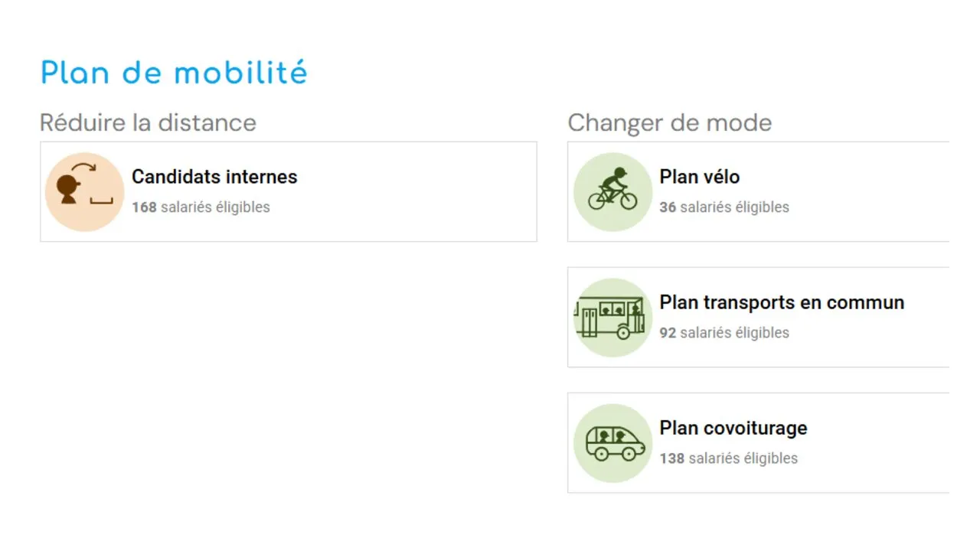Click the Plan vélo title text

pyautogui.click(x=700, y=177)
